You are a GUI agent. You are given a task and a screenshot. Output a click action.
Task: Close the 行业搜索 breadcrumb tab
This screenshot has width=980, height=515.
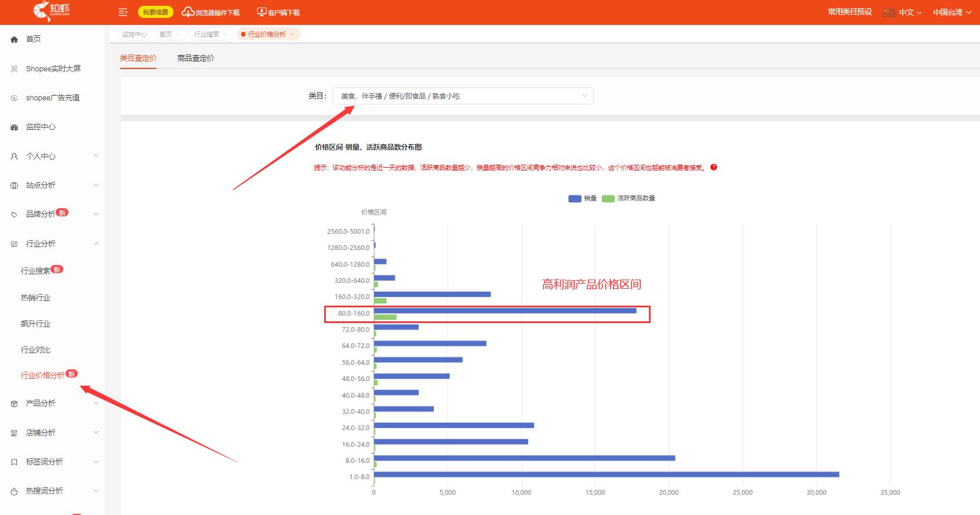coord(225,34)
